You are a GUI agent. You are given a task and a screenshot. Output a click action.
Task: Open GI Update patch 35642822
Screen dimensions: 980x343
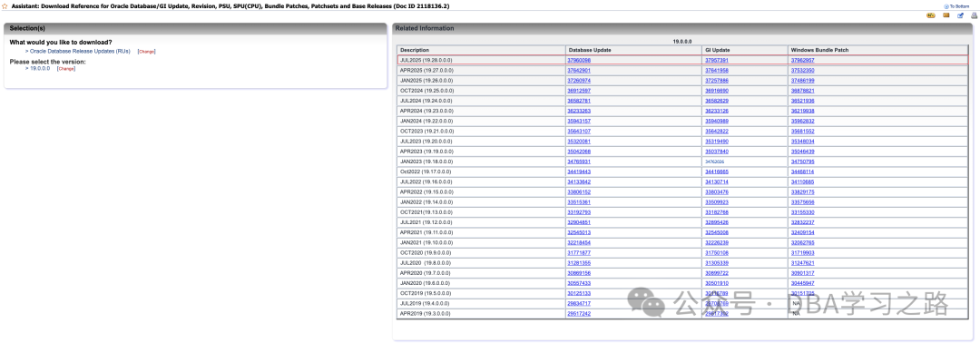716,131
